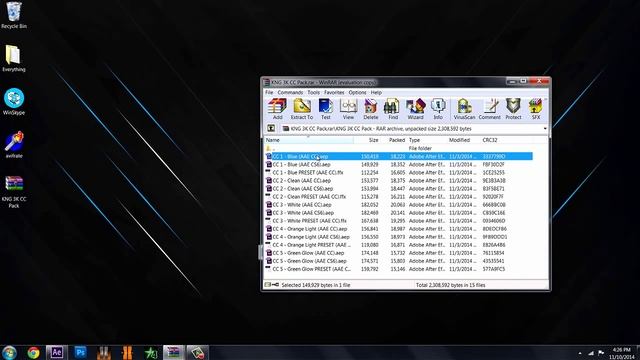The image size is (640, 360).
Task: Click the Test archive toolbar icon
Action: 325,109
